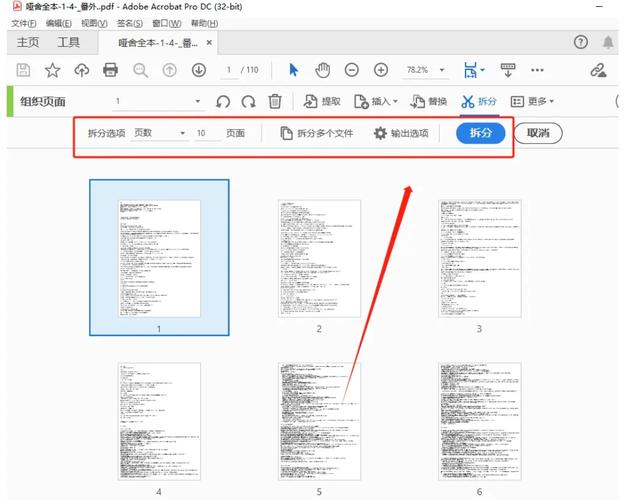Open the 视图(V) menu
640x500 pixels.
(94, 24)
